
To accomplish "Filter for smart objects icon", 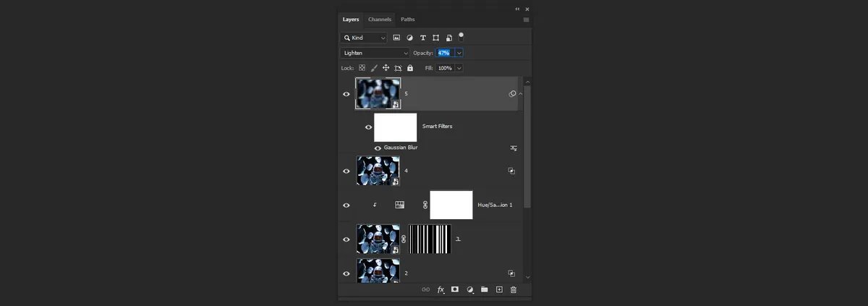I will (x=449, y=38).
